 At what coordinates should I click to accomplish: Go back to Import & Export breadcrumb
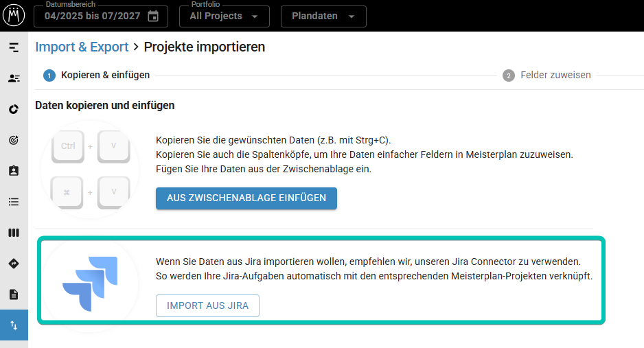click(x=82, y=47)
